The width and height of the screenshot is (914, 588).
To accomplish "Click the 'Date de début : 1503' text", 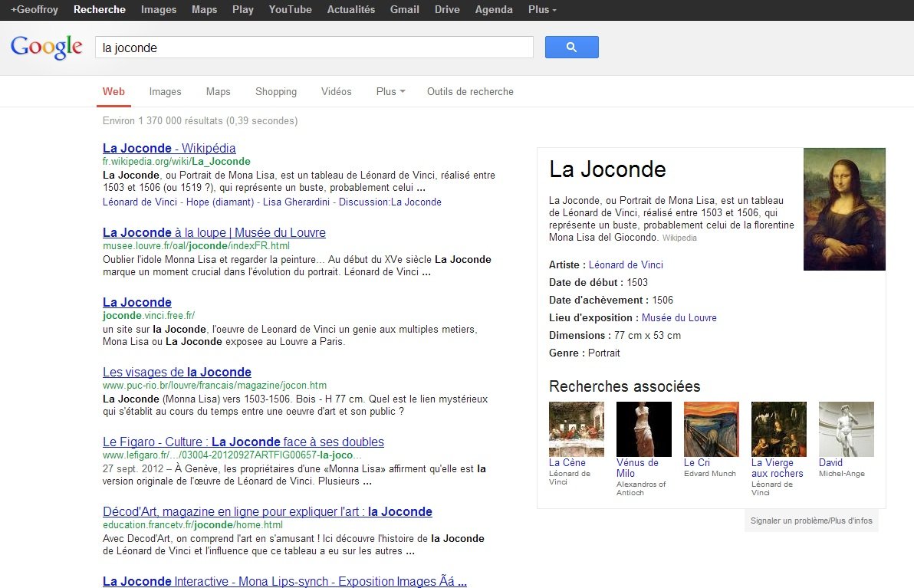I will point(598,283).
